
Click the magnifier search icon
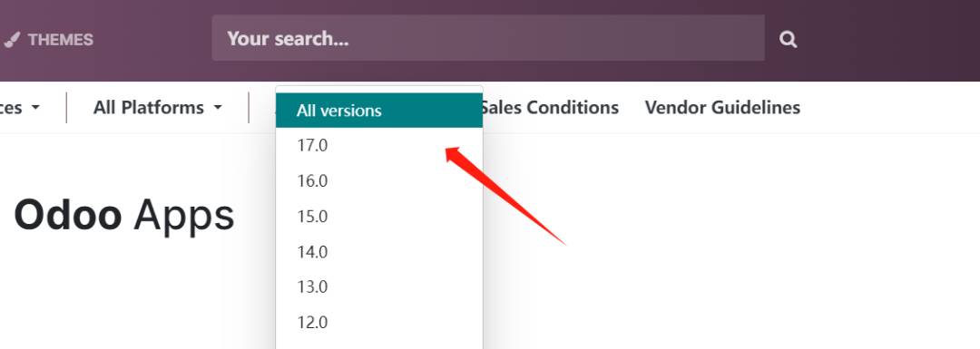coord(789,39)
